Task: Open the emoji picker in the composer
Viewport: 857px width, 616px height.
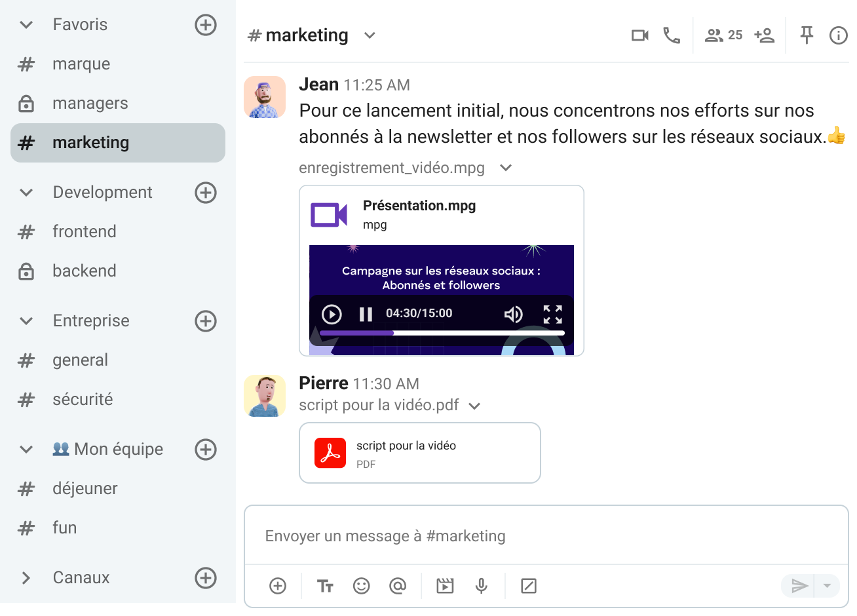Action: [x=361, y=586]
